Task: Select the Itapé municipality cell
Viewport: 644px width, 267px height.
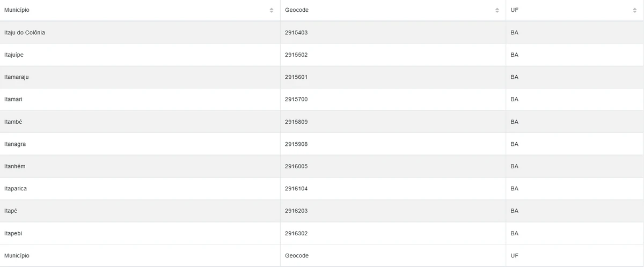Action: (11, 211)
